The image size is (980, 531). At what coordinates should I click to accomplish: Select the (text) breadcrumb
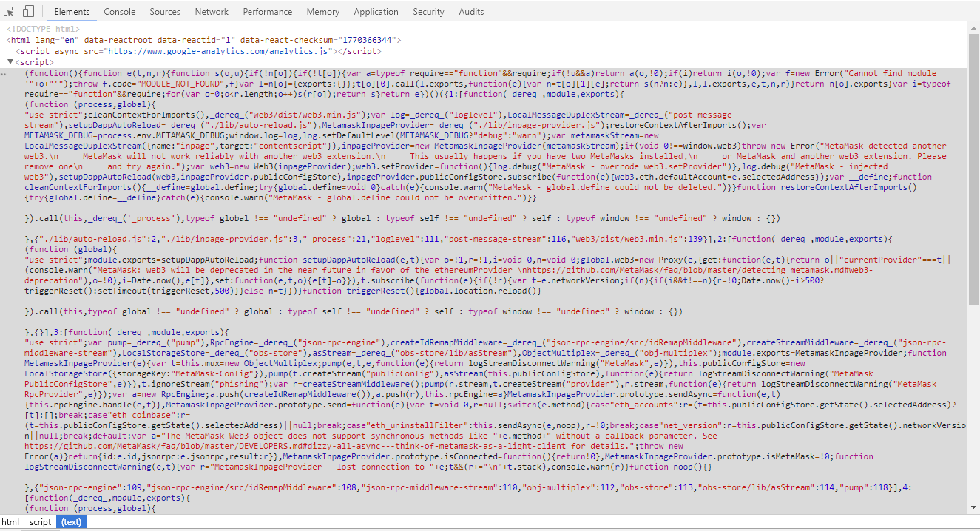pyautogui.click(x=72, y=522)
